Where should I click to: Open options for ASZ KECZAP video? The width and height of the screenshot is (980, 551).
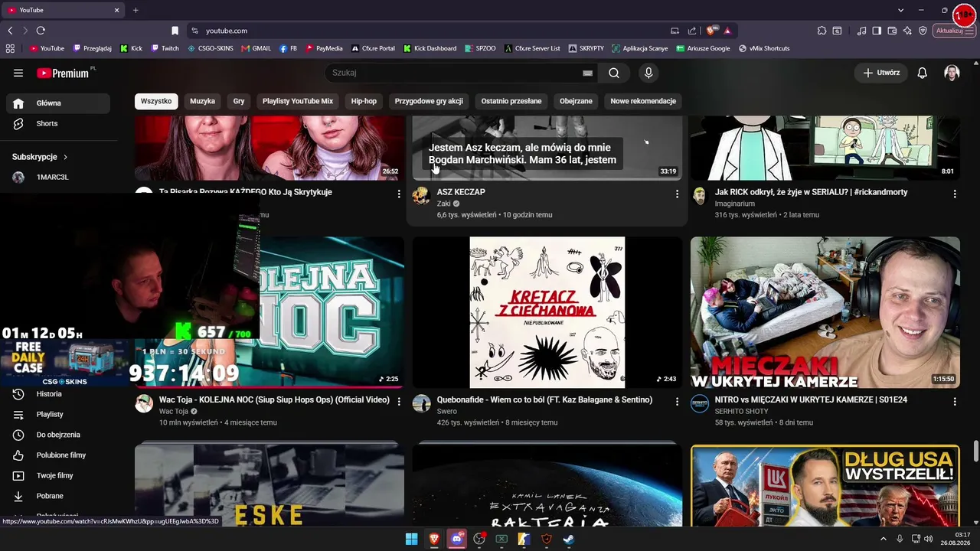(x=677, y=194)
